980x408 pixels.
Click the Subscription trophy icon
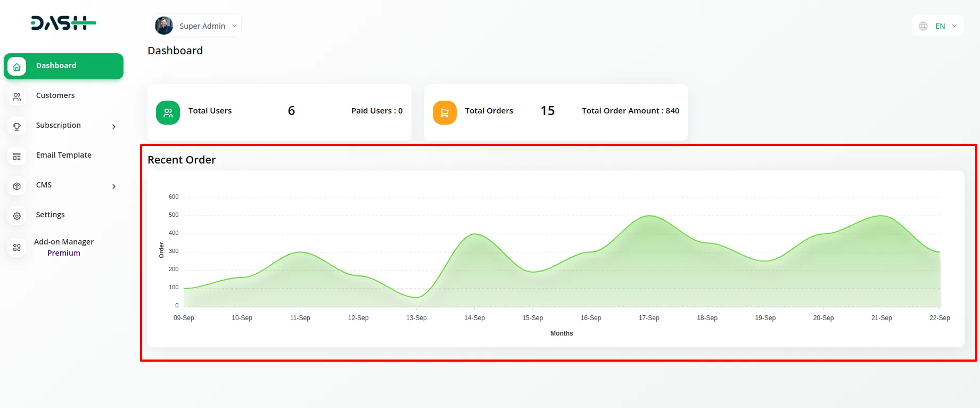pos(17,126)
